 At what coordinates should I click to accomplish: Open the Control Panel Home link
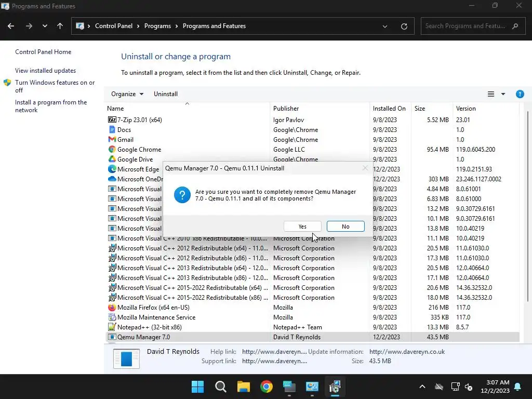coord(43,52)
